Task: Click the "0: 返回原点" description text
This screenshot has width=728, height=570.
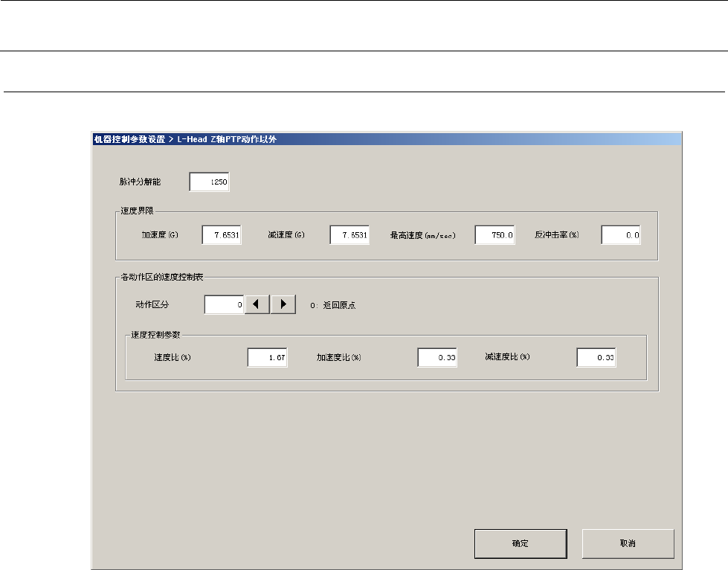Action: click(x=333, y=306)
